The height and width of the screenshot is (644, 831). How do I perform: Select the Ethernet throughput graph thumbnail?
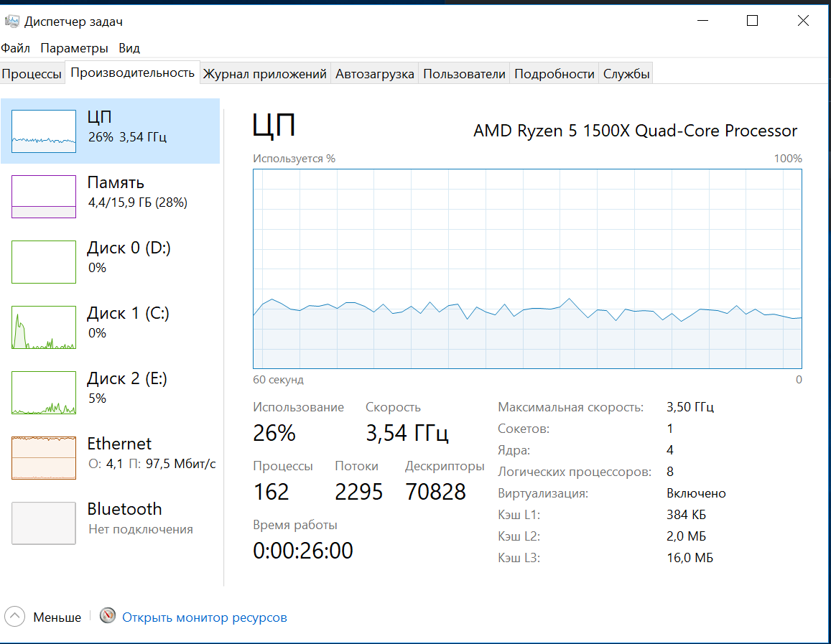[x=44, y=457]
